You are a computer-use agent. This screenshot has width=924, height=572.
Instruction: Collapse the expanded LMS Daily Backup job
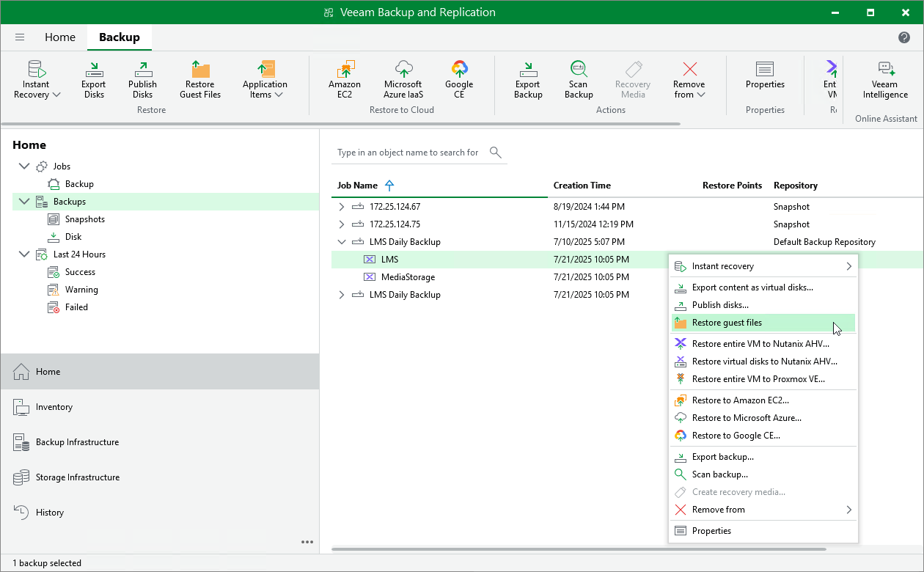[341, 242]
